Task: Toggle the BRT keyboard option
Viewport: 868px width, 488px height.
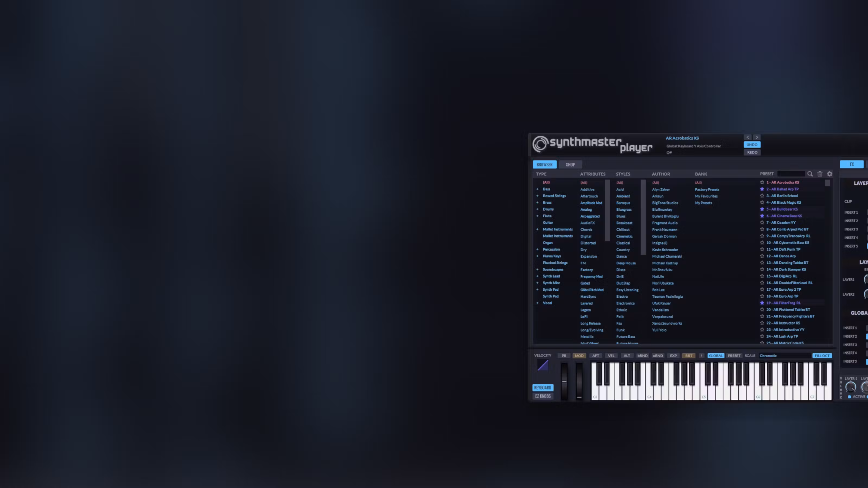Action: pyautogui.click(x=688, y=356)
